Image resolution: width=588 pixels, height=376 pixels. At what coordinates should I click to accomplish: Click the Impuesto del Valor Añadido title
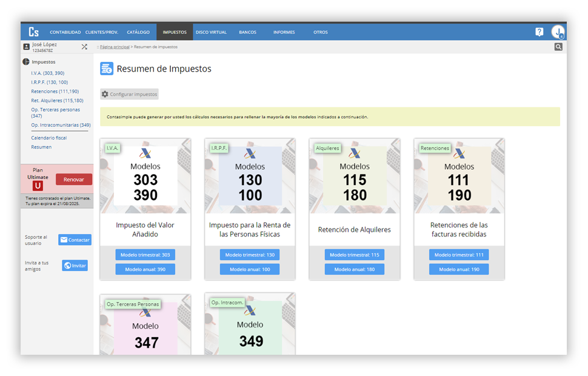click(x=145, y=230)
